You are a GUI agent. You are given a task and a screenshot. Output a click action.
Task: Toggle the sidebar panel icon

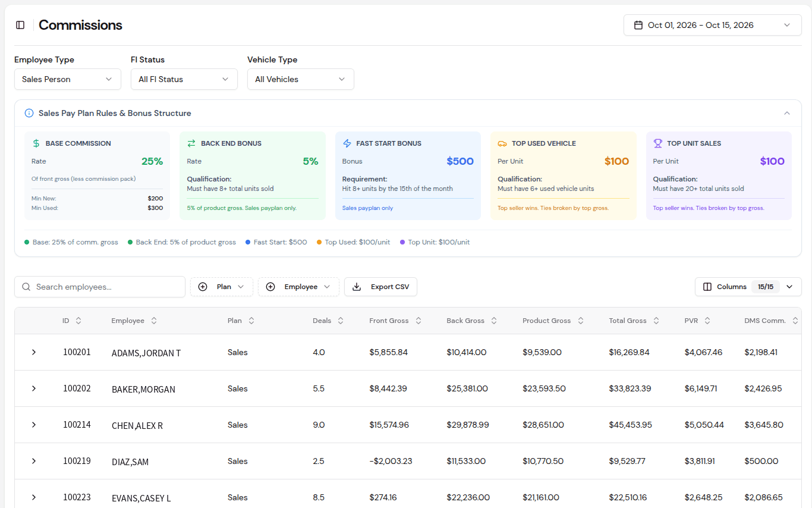tap(20, 25)
